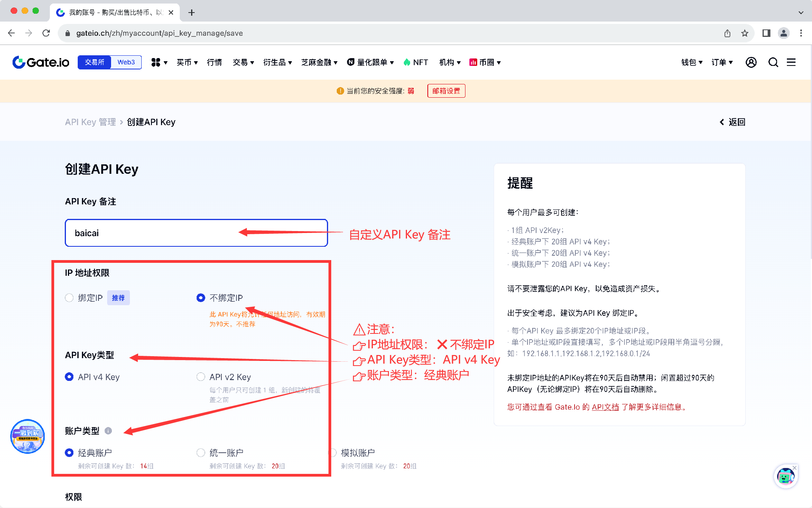This screenshot has height=508, width=812.
Task: Click the 我的账号 browser tab
Action: 115,13
